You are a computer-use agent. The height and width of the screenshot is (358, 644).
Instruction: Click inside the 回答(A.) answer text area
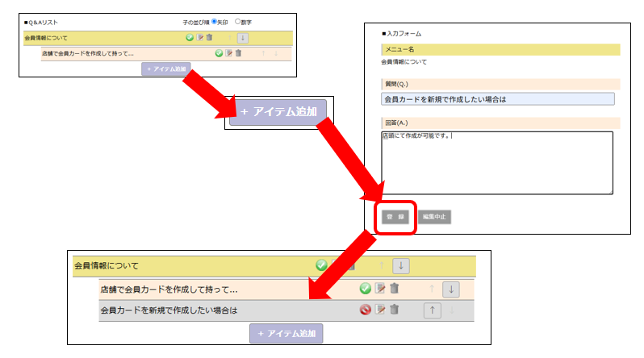point(497,161)
